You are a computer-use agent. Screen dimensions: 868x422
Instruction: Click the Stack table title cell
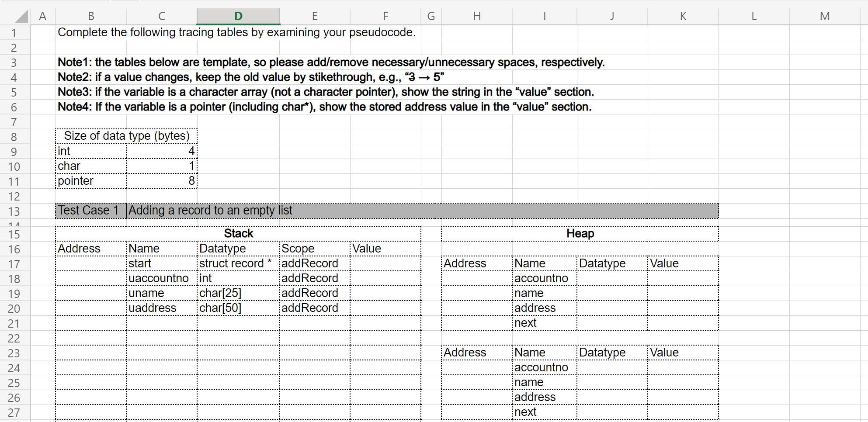(x=238, y=233)
